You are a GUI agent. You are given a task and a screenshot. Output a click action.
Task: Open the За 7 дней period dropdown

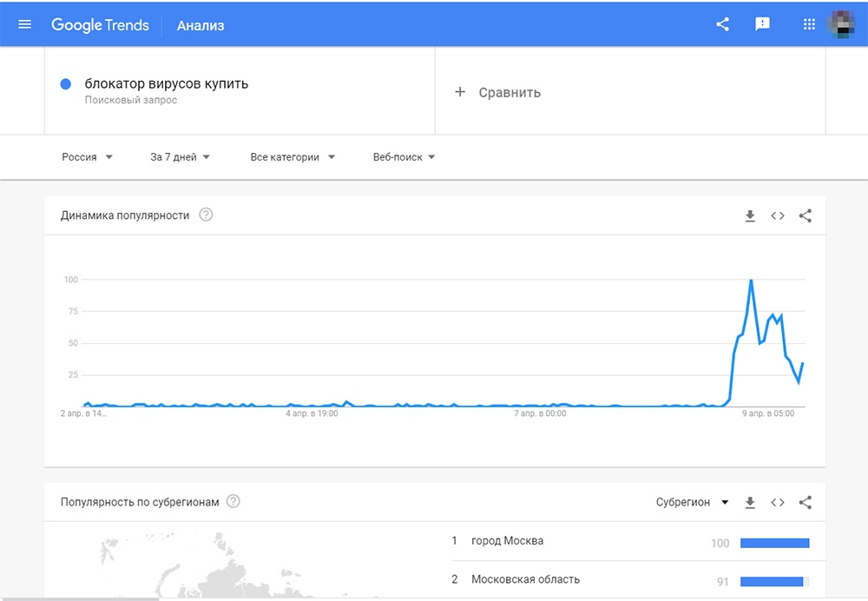pyautogui.click(x=180, y=157)
